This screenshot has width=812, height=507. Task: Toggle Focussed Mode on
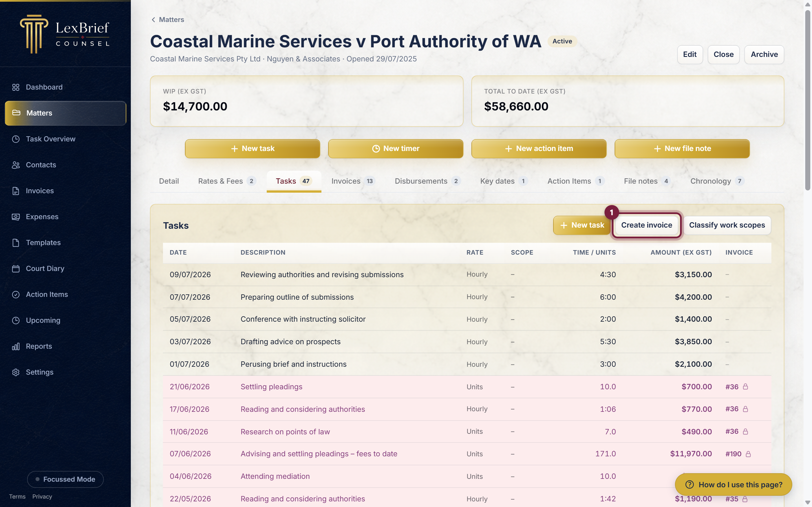coord(65,479)
